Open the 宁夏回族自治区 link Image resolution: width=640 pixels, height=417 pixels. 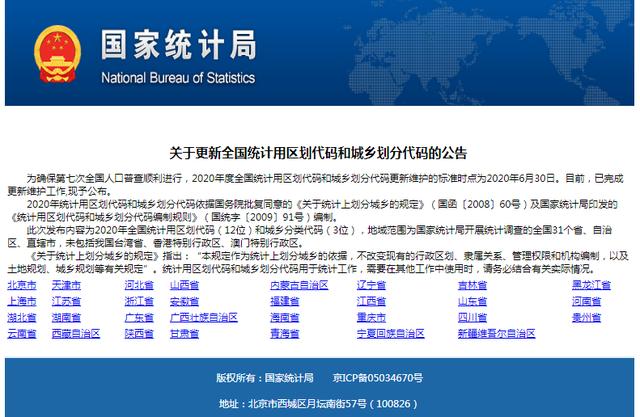click(391, 334)
